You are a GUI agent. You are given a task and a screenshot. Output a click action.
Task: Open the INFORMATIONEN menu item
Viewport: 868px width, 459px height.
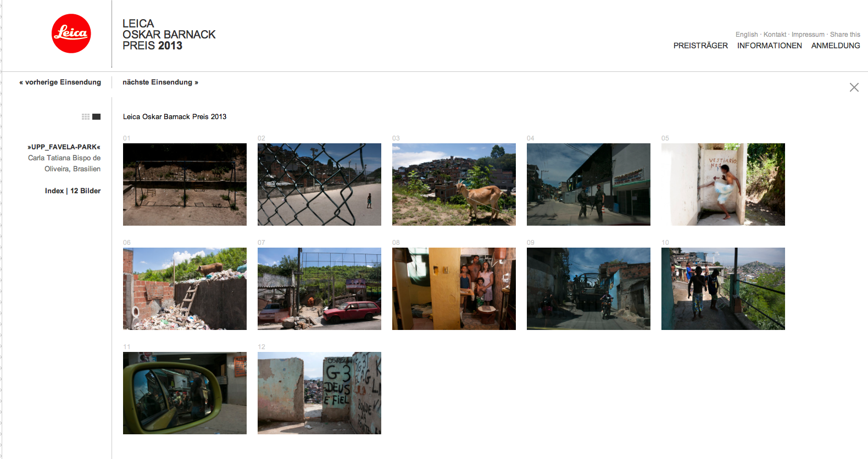coord(769,46)
